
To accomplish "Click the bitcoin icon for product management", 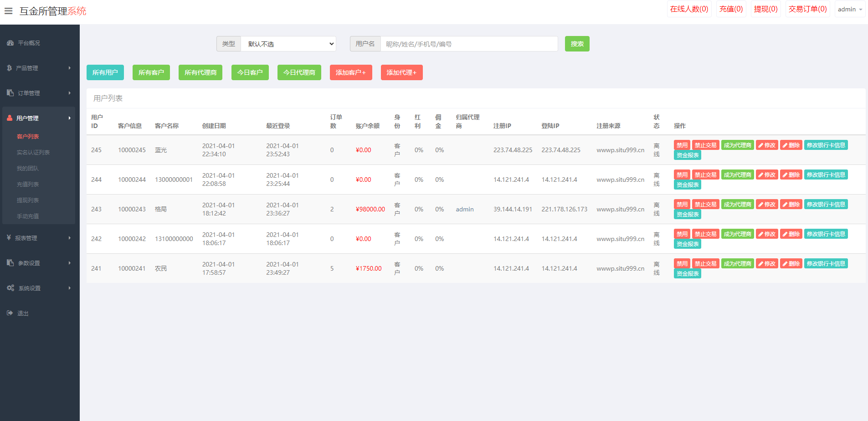I will pyautogui.click(x=9, y=68).
